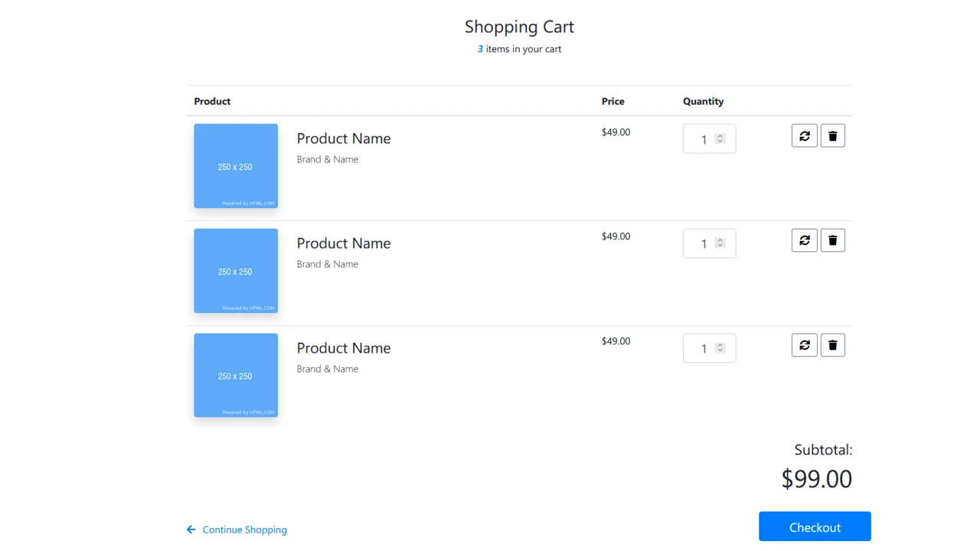The width and height of the screenshot is (980, 551).
Task: Click the second item's 250 x 250 image
Action: coord(235,271)
